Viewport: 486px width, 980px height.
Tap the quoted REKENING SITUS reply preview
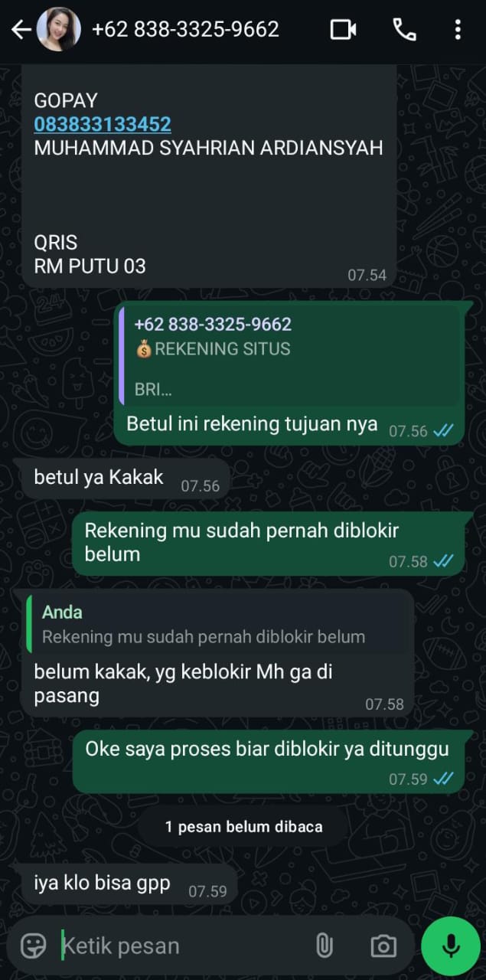click(291, 356)
